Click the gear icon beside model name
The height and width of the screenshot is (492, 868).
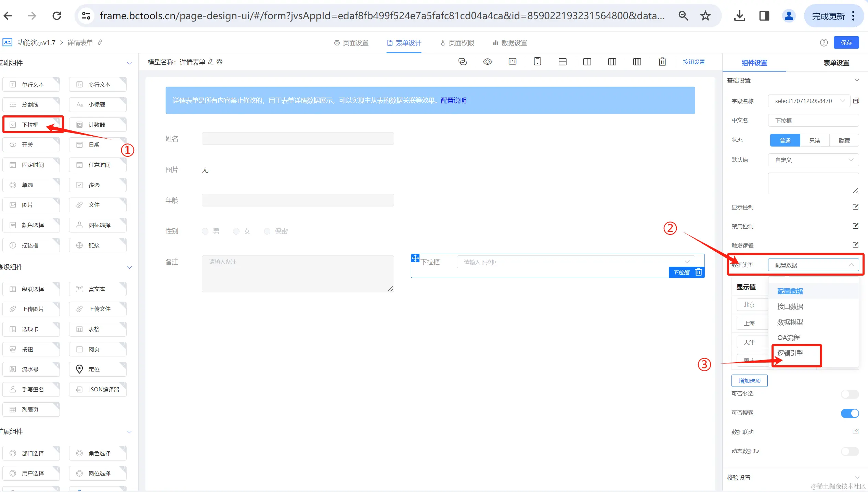[x=220, y=62]
